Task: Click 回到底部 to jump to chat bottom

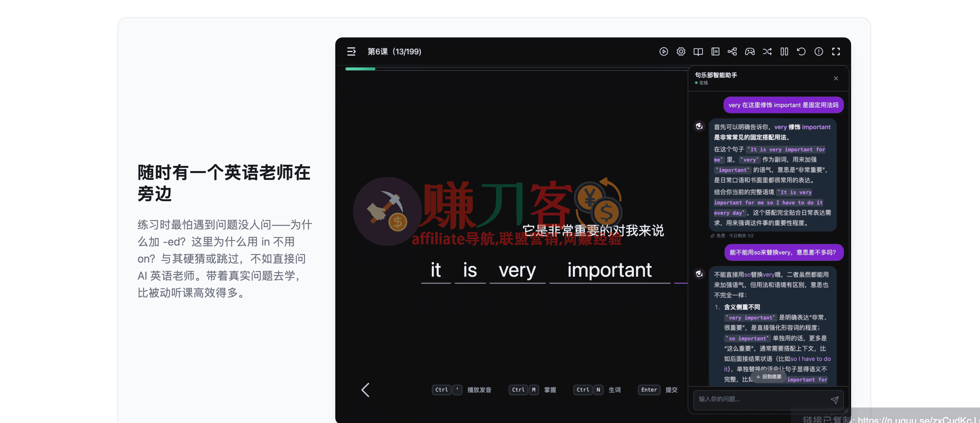Action: [x=768, y=377]
